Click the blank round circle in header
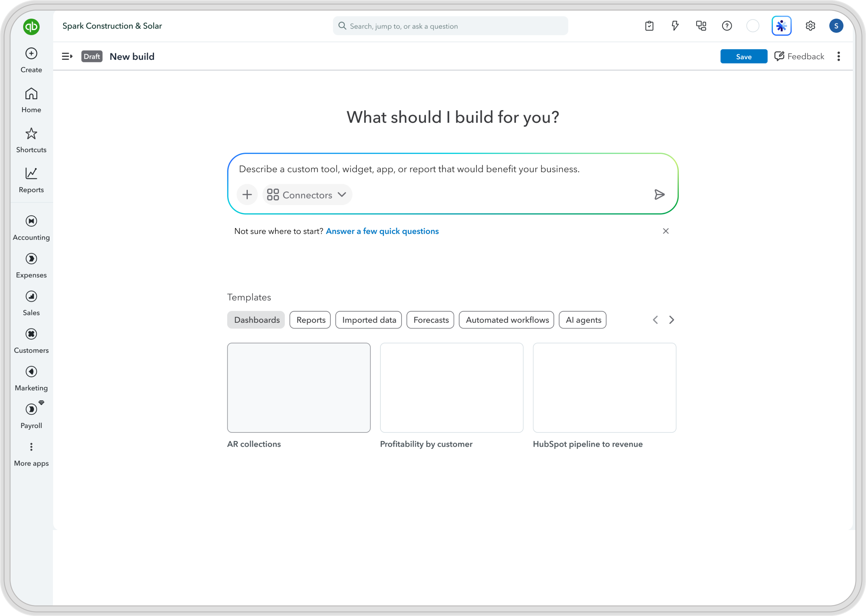The width and height of the screenshot is (866, 616). pos(753,26)
